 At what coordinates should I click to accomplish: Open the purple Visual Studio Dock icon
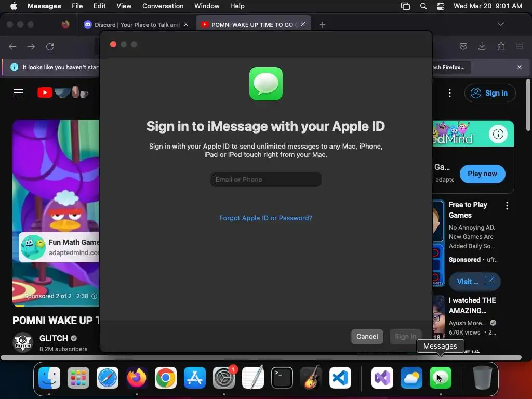tap(382, 378)
